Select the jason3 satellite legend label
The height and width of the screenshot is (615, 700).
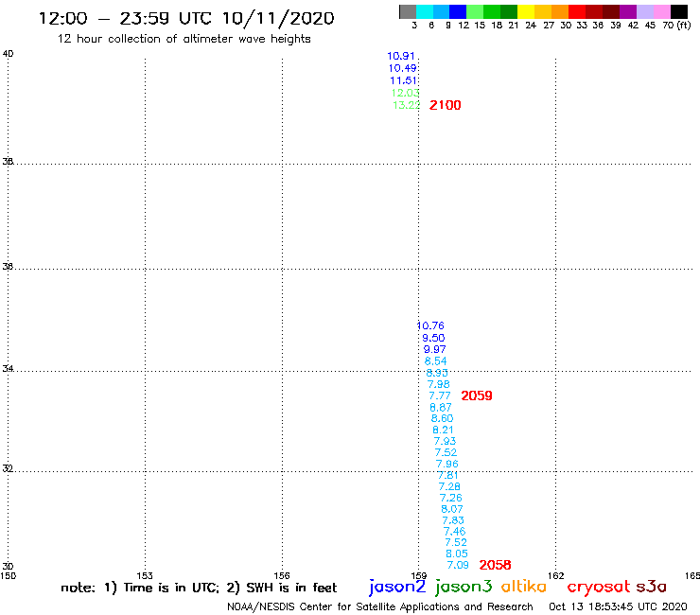tap(464, 588)
